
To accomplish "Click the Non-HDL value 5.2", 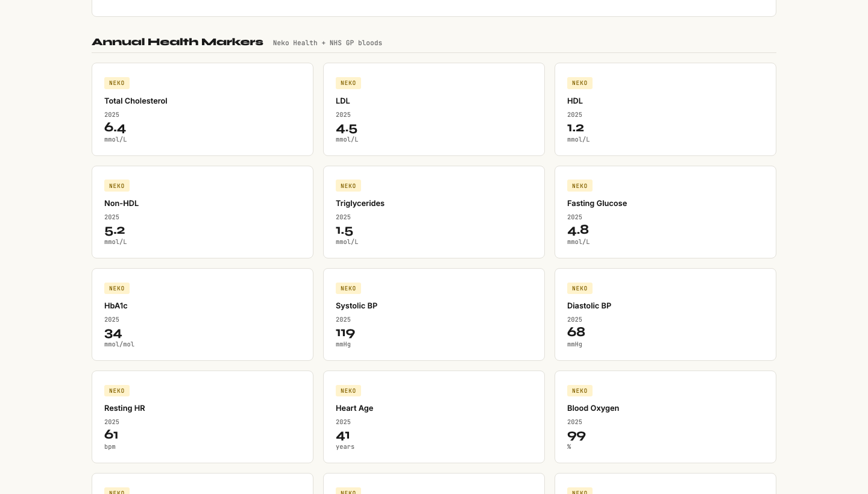I will click(x=115, y=230).
